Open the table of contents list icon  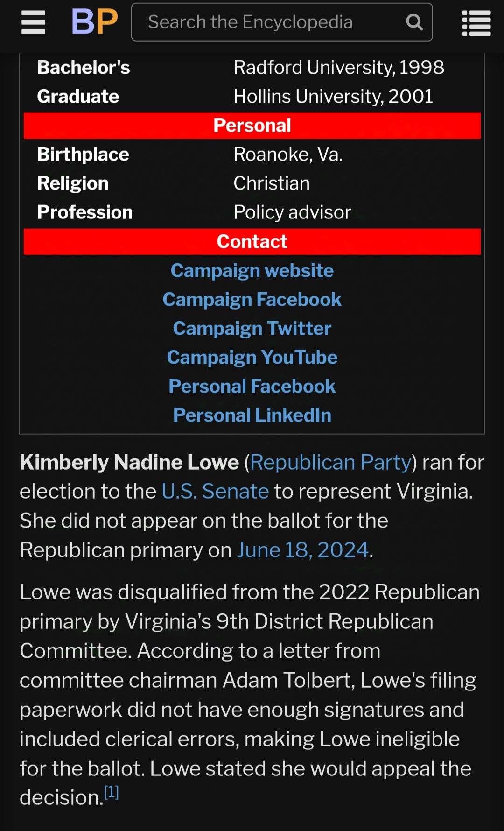point(476,23)
